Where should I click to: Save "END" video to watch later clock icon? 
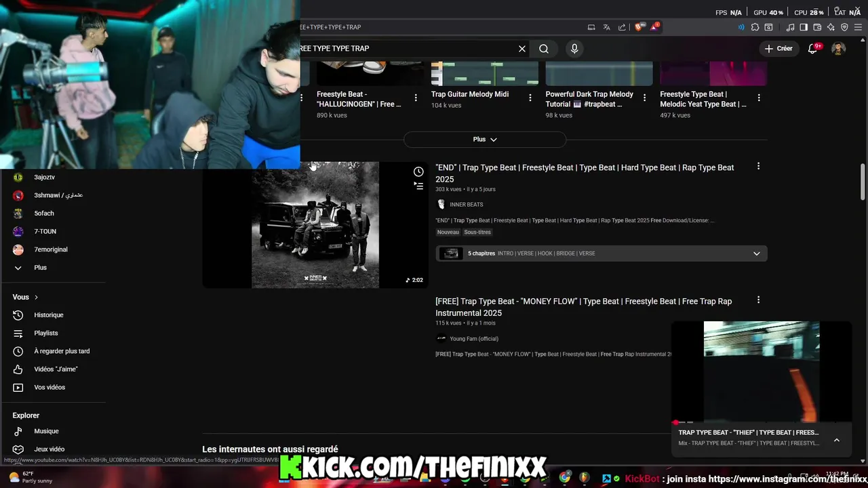[x=418, y=171]
